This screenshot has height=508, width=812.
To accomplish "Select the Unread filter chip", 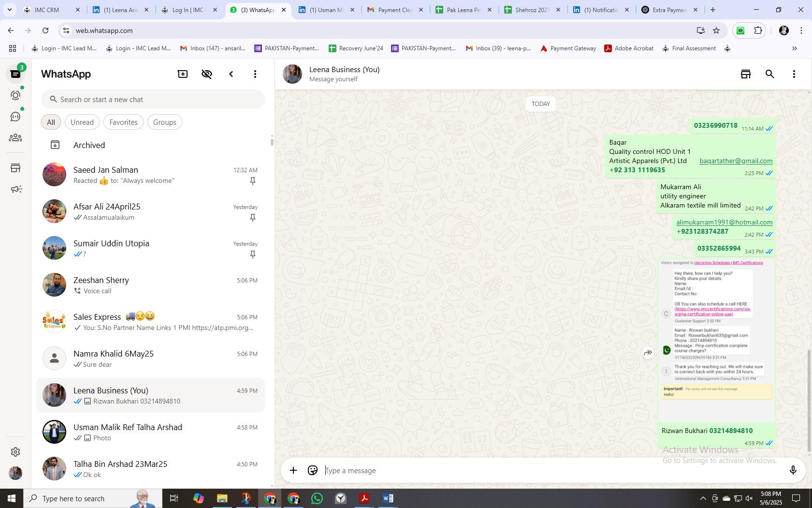I will pyautogui.click(x=82, y=122).
